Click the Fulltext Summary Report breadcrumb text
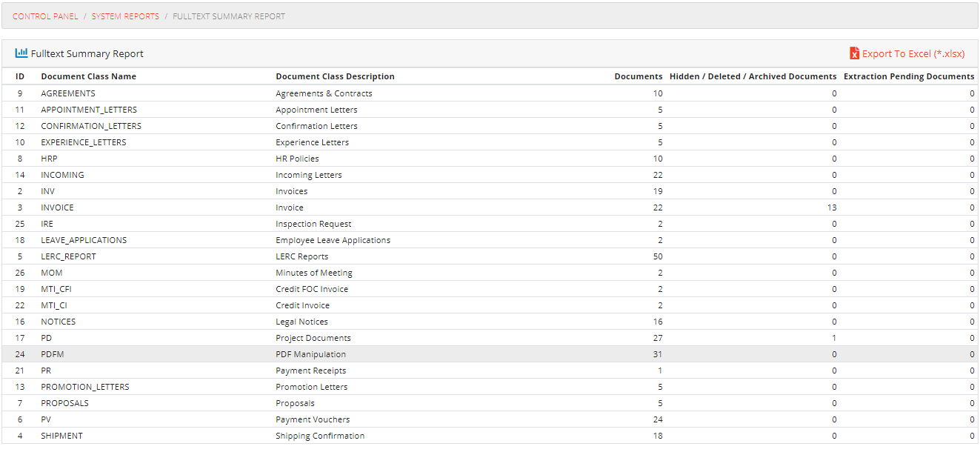Image resolution: width=980 pixels, height=455 pixels. [x=229, y=16]
